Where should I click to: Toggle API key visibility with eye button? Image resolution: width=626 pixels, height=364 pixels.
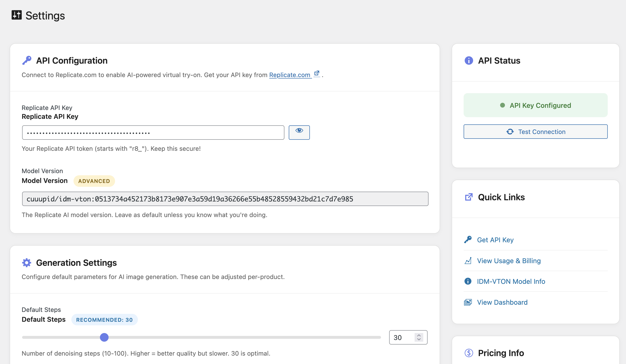click(x=299, y=132)
